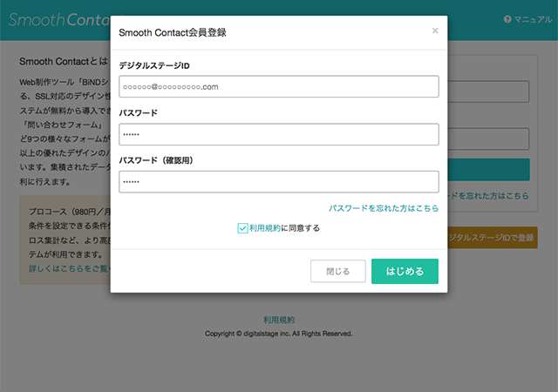Image resolution: width=558 pixels, height=392 pixels.
Task: Click the デジタルステージID email field
Action: pyautogui.click(x=279, y=86)
